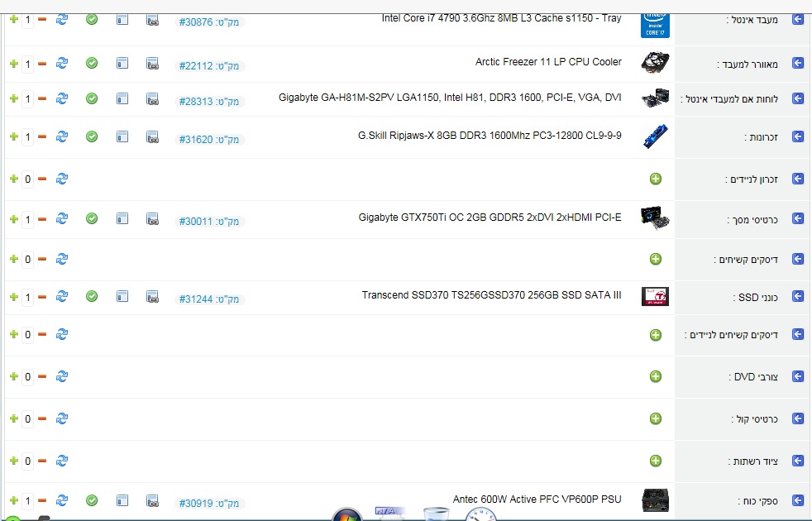Toggle the green checkmark for the Gigabyte GA-H81M motherboard

[92, 98]
